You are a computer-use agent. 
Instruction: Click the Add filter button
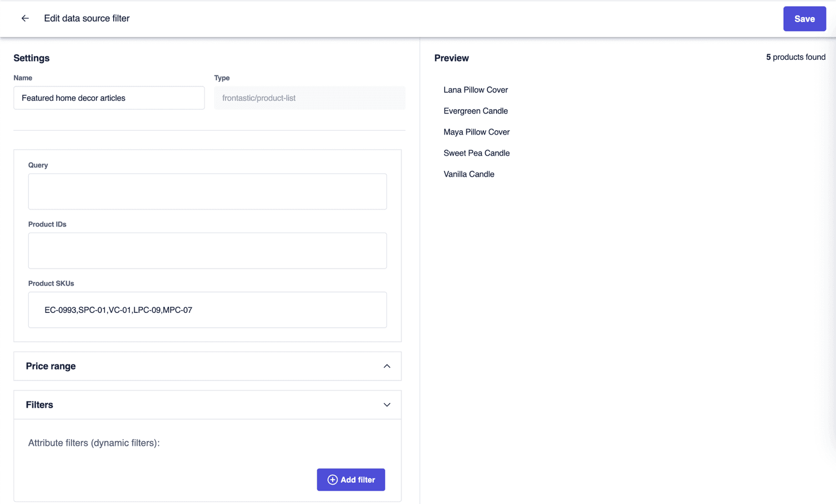click(x=351, y=480)
